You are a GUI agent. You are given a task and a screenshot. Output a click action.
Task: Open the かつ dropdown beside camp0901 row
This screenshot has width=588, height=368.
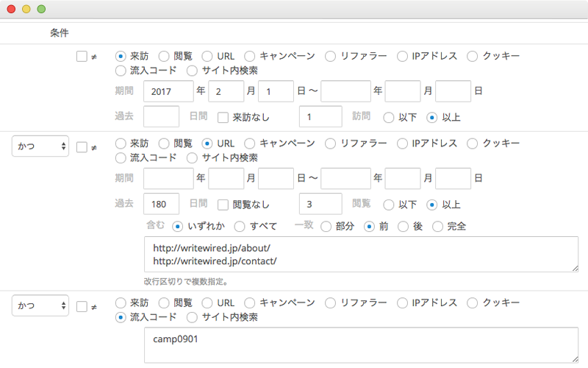click(x=40, y=305)
